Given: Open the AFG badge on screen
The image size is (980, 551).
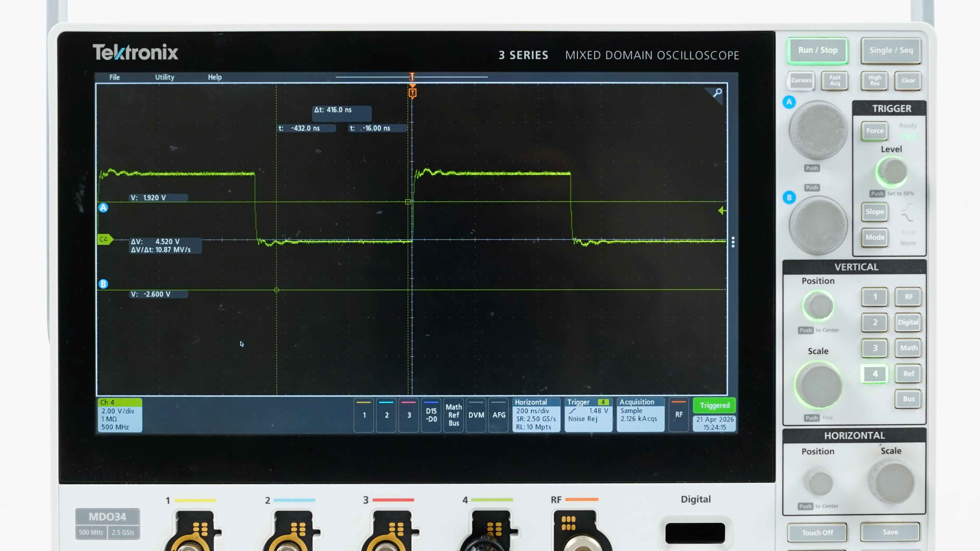Looking at the screenshot, I should click(498, 415).
